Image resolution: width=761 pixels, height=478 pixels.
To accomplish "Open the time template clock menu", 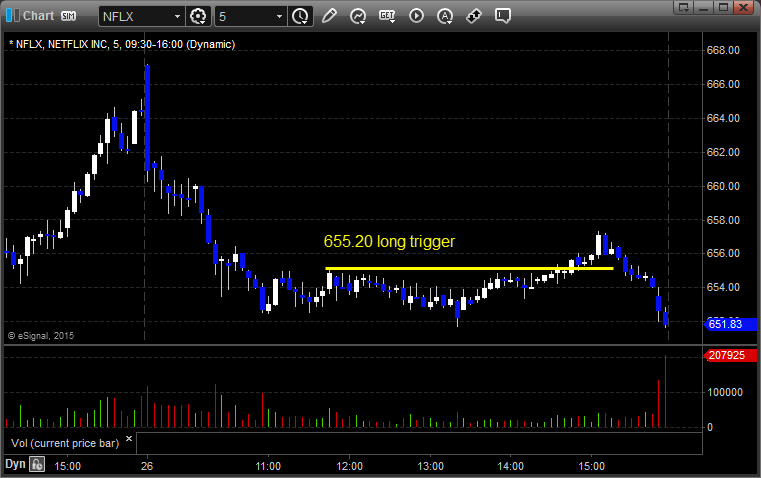I will coord(300,16).
